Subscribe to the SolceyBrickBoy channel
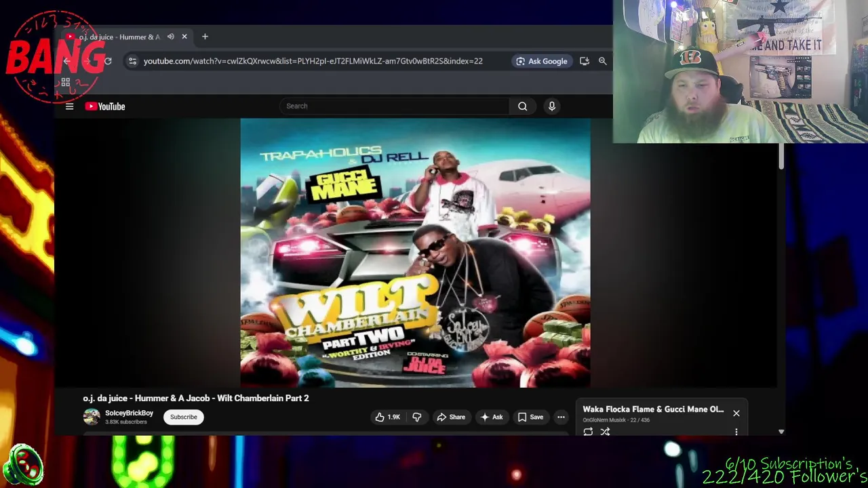Viewport: 868px width, 488px height. coord(184,417)
